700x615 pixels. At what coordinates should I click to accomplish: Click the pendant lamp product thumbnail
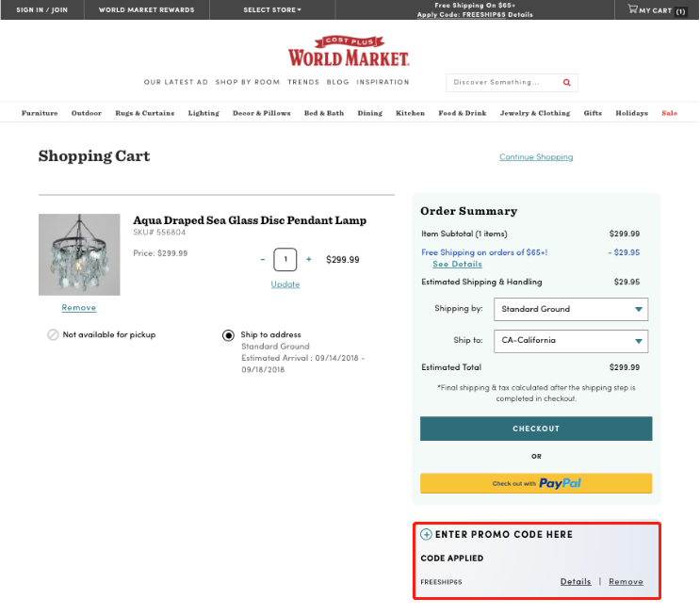click(x=79, y=254)
